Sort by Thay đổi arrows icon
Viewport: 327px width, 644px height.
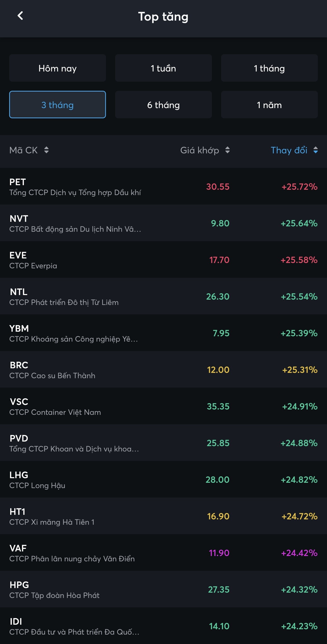[316, 150]
